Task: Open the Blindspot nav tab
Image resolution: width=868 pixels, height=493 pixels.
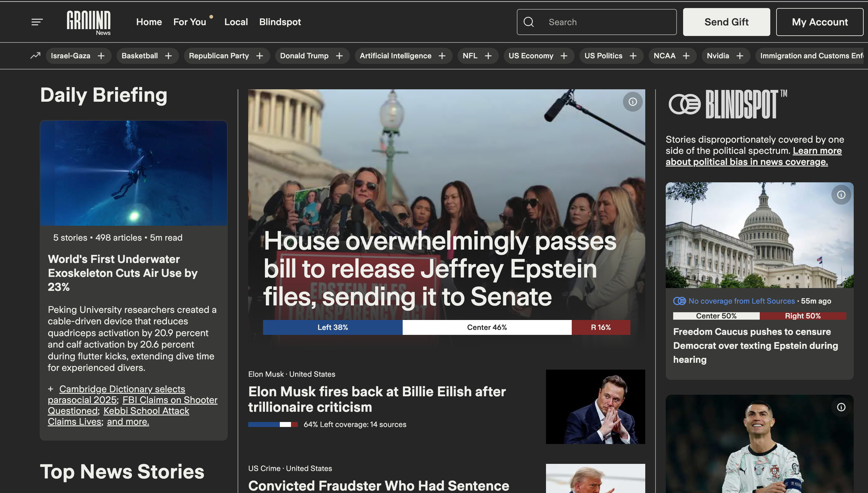Action: coord(280,22)
